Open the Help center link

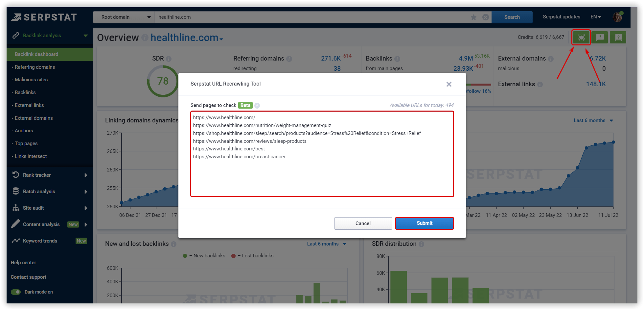click(x=23, y=263)
